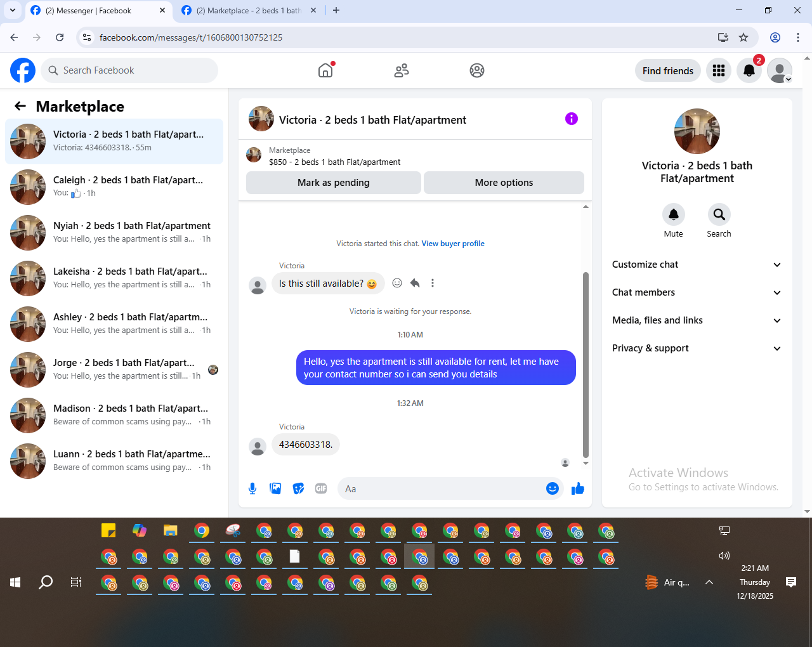Open chat with Ashley
812x647 pixels.
(114, 323)
